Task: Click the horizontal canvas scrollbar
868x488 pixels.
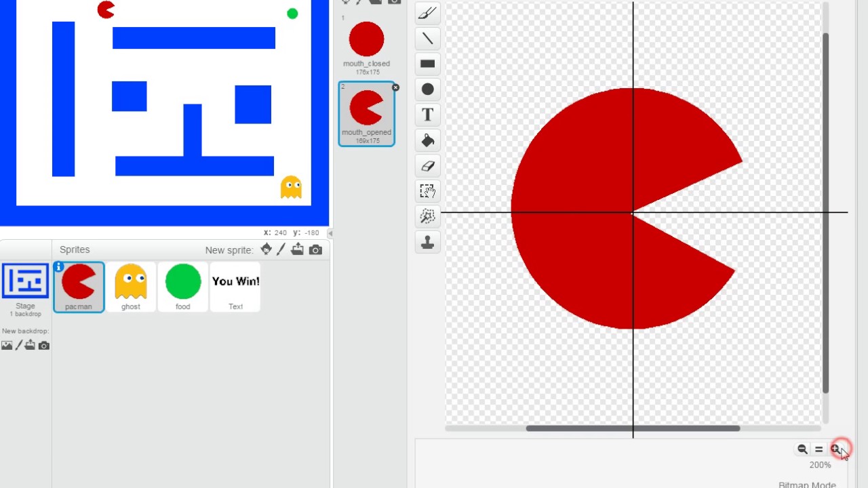Action: 633,428
